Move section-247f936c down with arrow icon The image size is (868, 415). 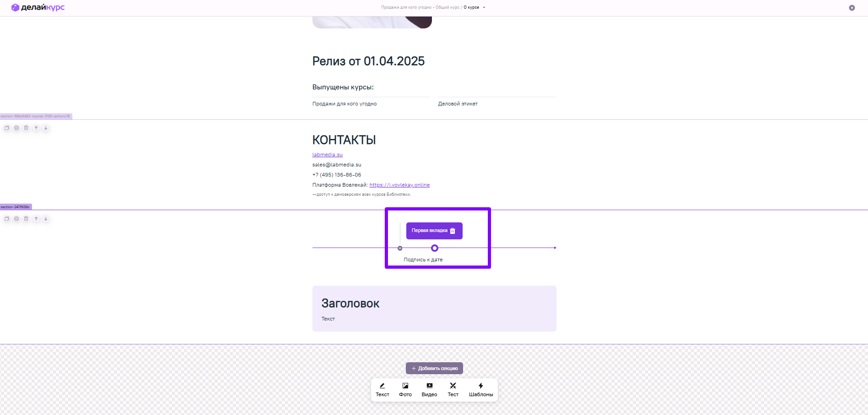[x=46, y=219]
